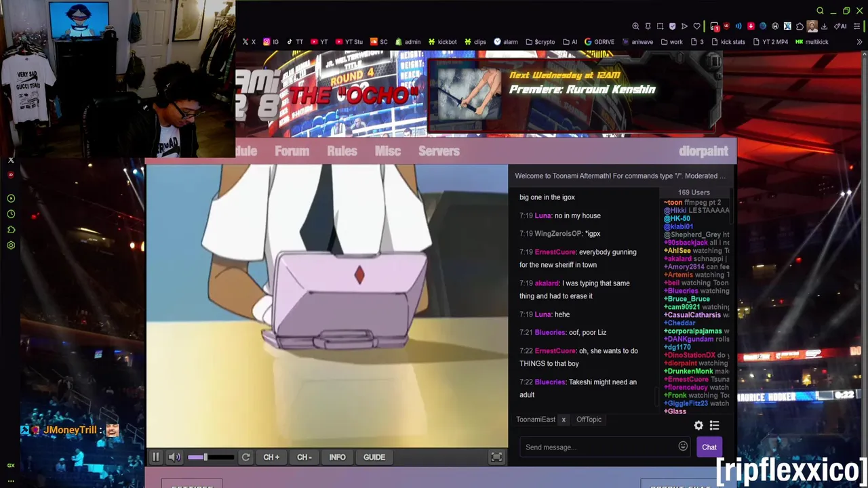The height and width of the screenshot is (488, 868).
Task: Open the alarm bookmark
Action: pyautogui.click(x=506, y=42)
